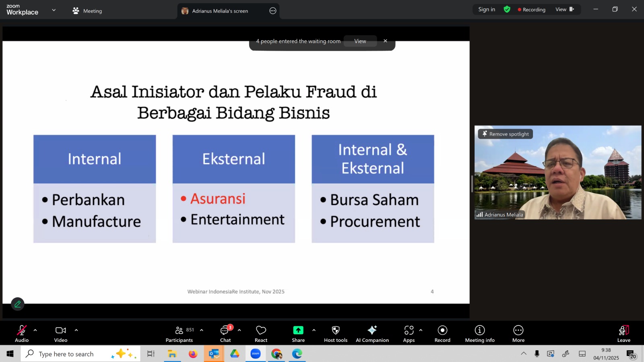Screen dimensions: 644x362
Task: Open the View layout menu
Action: point(564,9)
